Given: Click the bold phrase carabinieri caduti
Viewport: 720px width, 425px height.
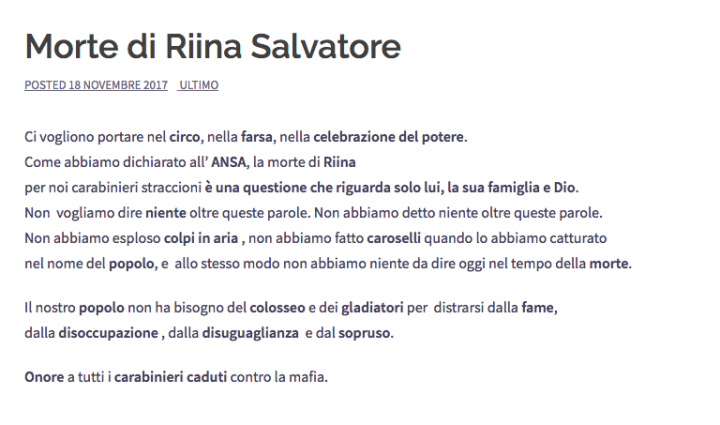Looking at the screenshot, I should (170, 377).
